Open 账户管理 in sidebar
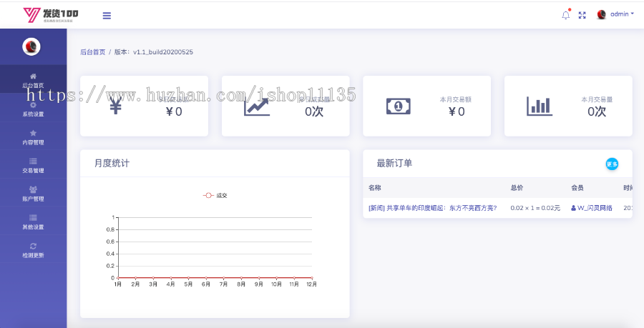Image resolution: width=644 pixels, height=328 pixels. click(x=33, y=194)
